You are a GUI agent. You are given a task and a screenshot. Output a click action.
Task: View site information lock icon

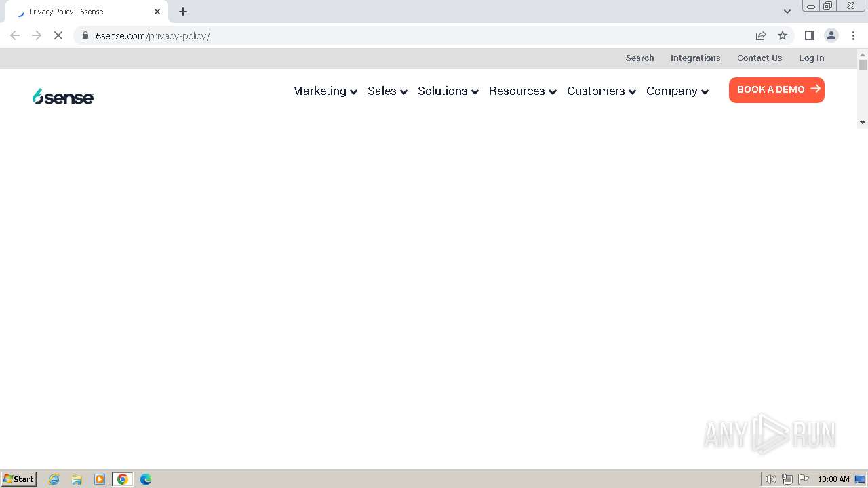85,35
